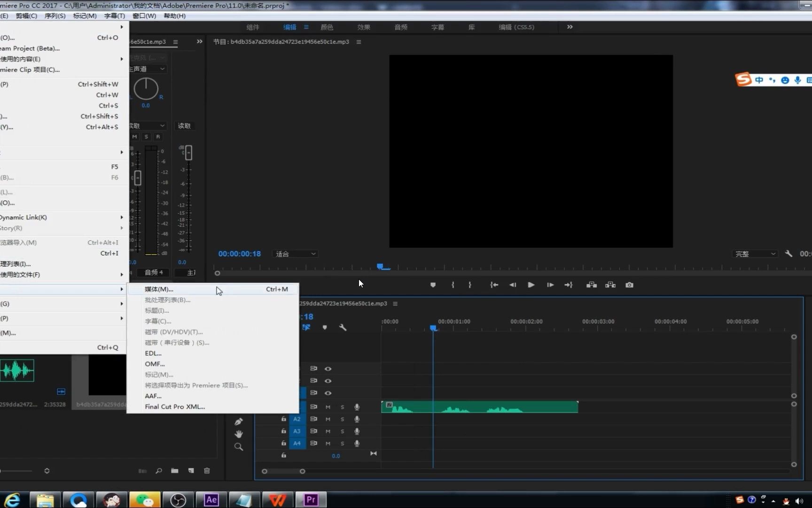Open the 窗口(W) menu in menu bar
Screen dimensions: 812x508
click(x=144, y=16)
